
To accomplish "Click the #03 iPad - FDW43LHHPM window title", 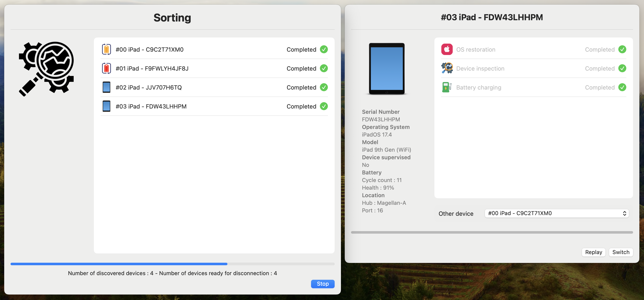I will 492,17.
